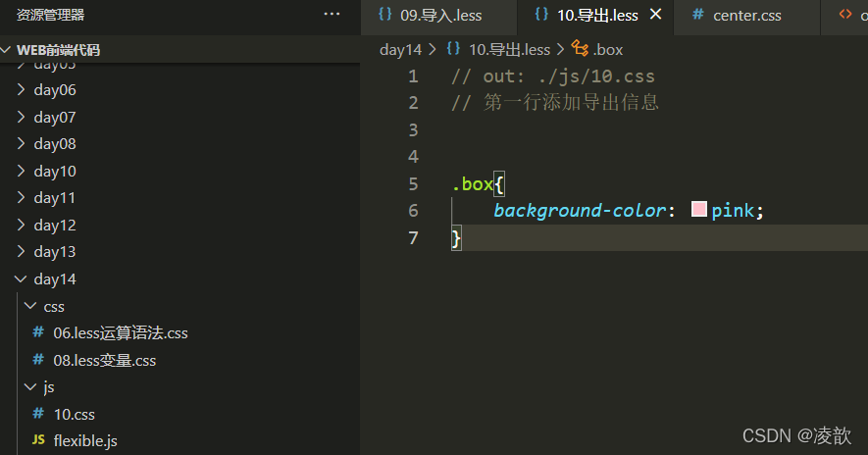
Task: Click the background-color property name
Action: pyautogui.click(x=580, y=211)
